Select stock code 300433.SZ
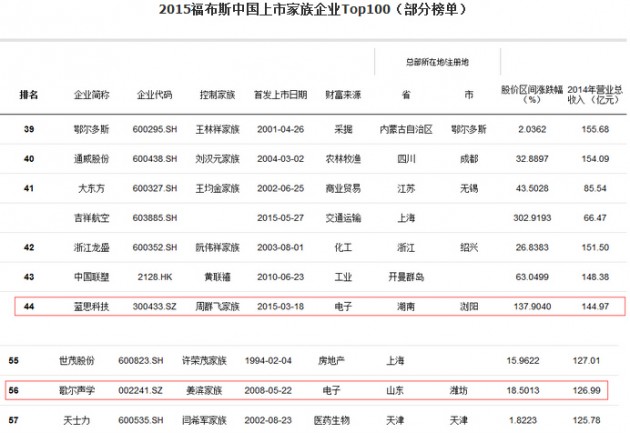This screenshot has height=433, width=630. 155,306
